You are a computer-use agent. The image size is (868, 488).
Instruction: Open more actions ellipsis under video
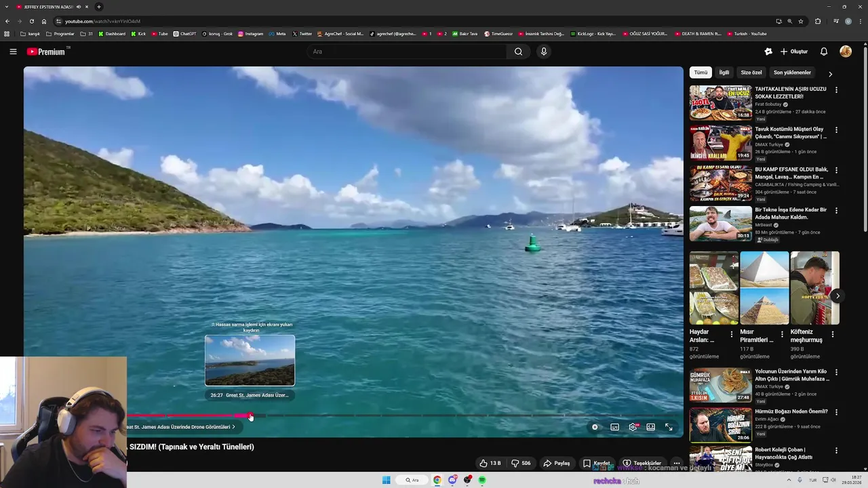(x=676, y=464)
